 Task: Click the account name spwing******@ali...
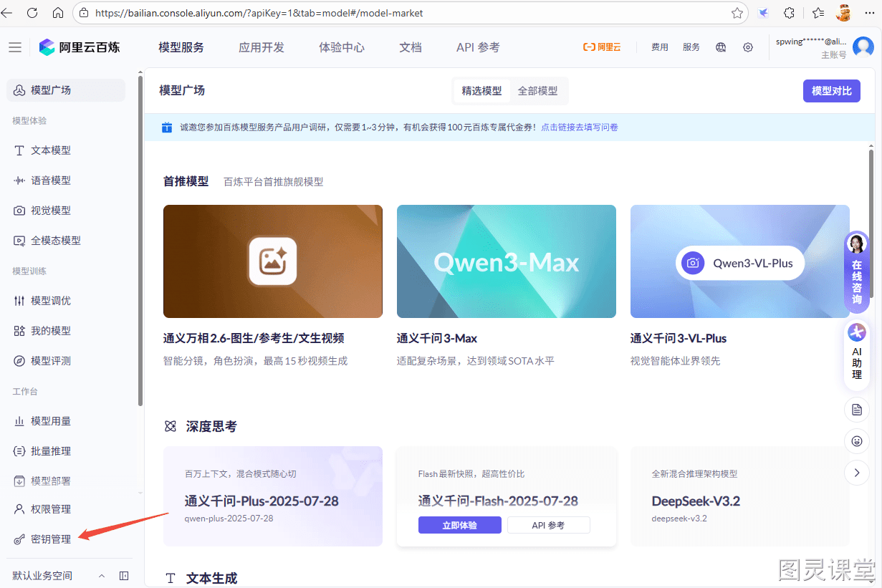click(x=810, y=42)
